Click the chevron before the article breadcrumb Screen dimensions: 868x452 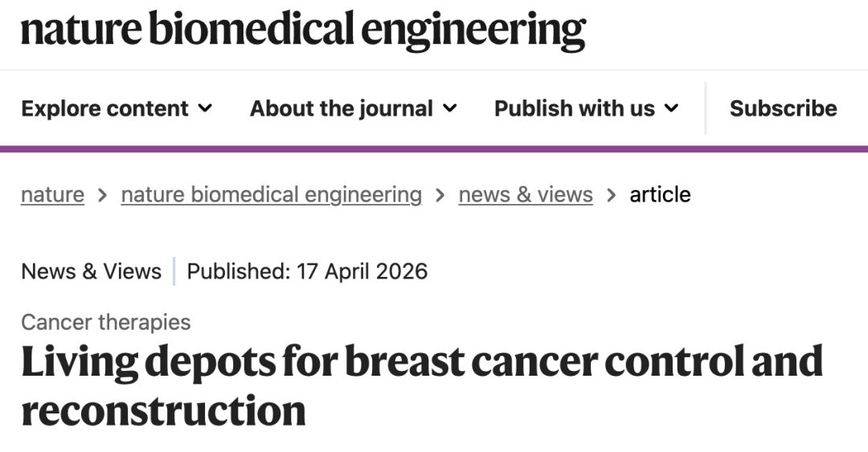[x=612, y=194]
